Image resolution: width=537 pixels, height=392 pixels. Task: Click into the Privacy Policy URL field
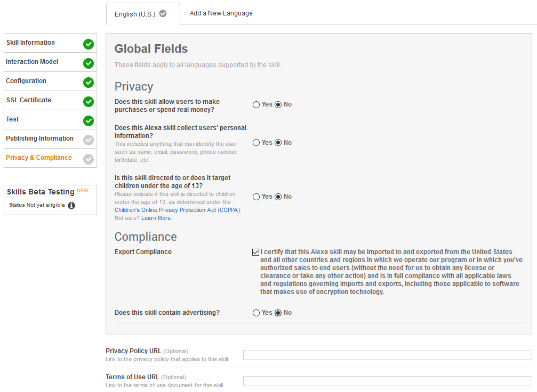point(387,355)
